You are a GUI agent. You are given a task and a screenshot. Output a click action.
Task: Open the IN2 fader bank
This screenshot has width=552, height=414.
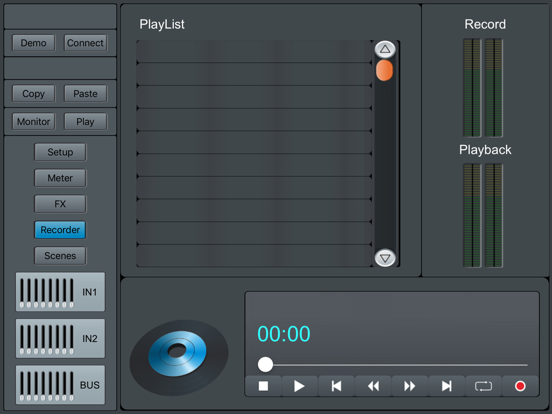[x=60, y=338]
